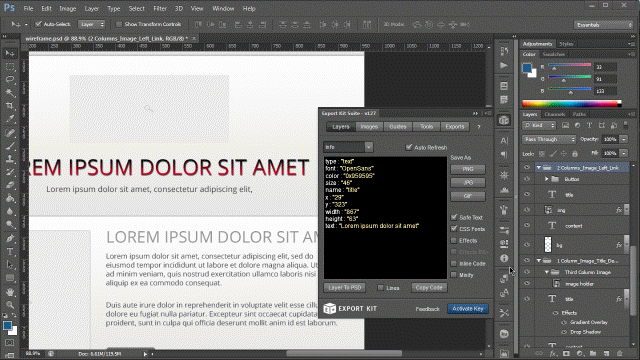Click Export Kit help question mark
640x360 pixels.
pyautogui.click(x=479, y=127)
